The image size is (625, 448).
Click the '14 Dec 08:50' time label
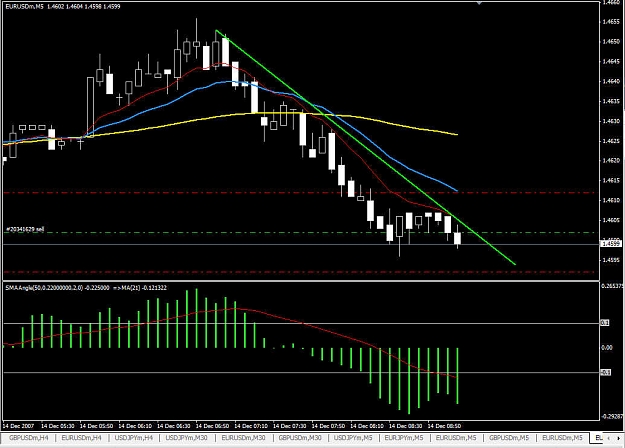[x=444, y=426]
